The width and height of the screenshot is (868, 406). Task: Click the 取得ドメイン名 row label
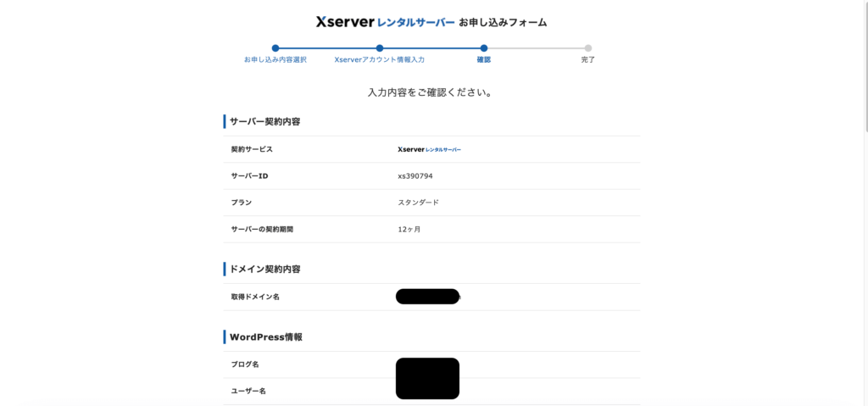point(255,297)
